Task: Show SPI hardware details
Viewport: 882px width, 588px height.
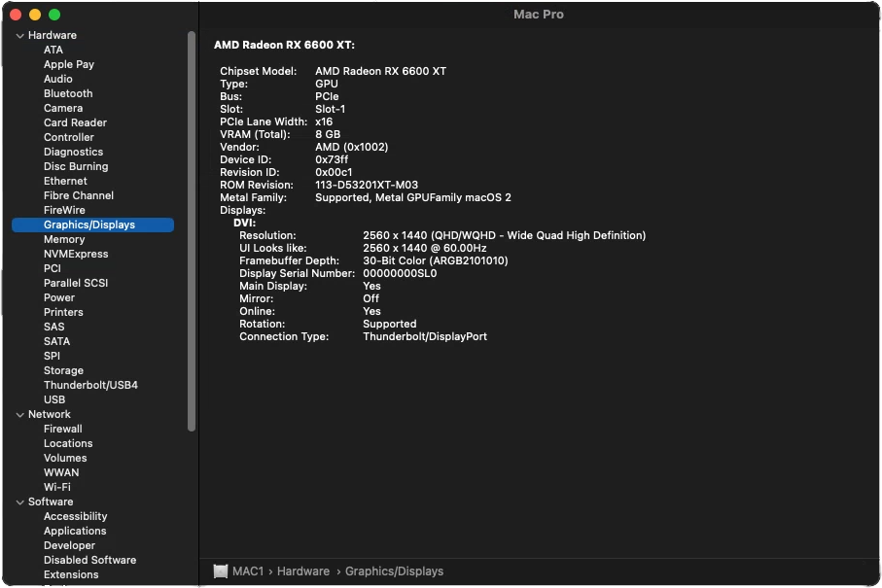Action: [52, 357]
